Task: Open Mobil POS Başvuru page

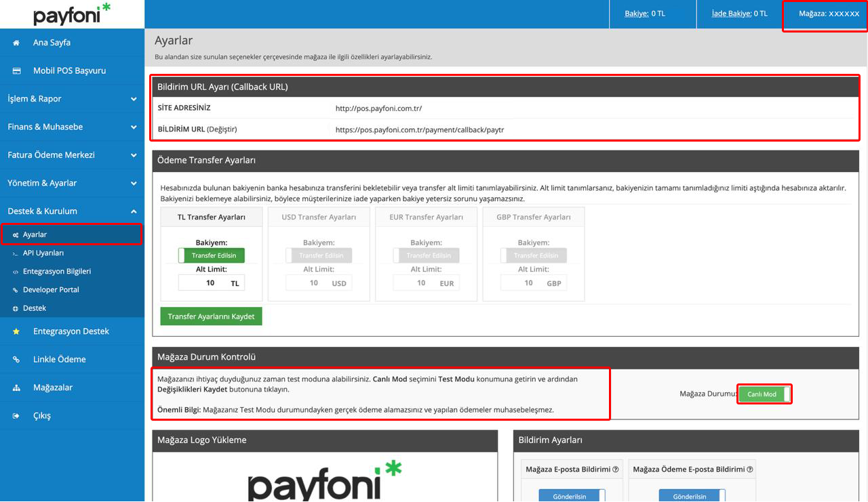Action: 72,70
